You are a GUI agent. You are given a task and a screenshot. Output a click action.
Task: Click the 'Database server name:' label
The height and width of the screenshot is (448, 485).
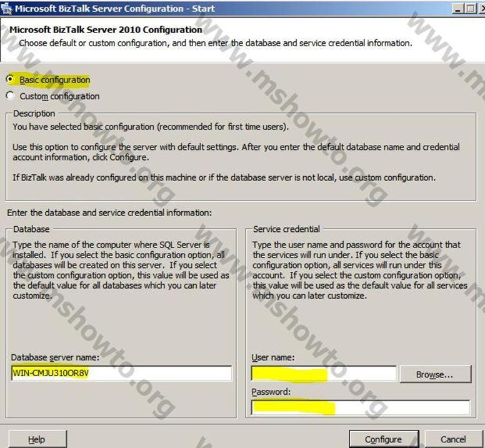coord(55,357)
